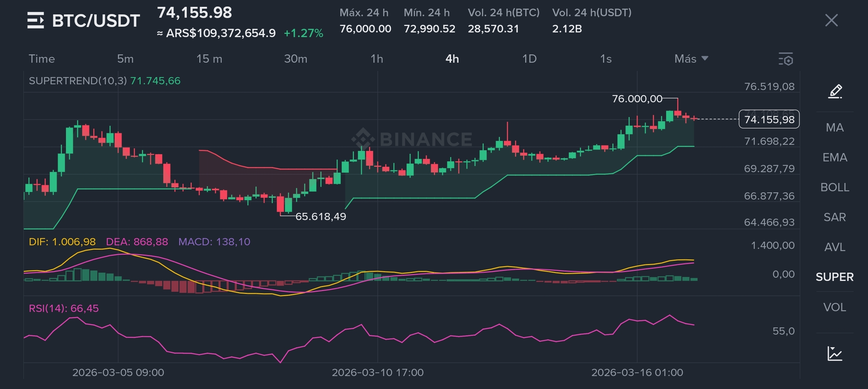
Task: Click the 76.000,00 high price marker
Action: (637, 99)
